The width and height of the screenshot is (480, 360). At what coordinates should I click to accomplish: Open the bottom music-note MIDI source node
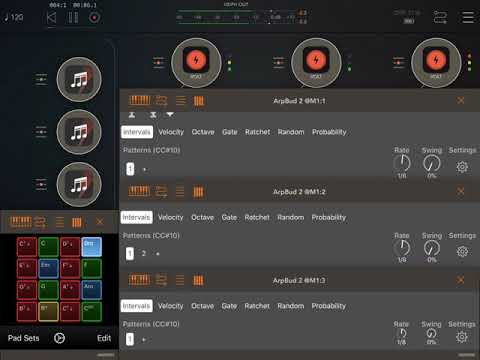(79, 184)
